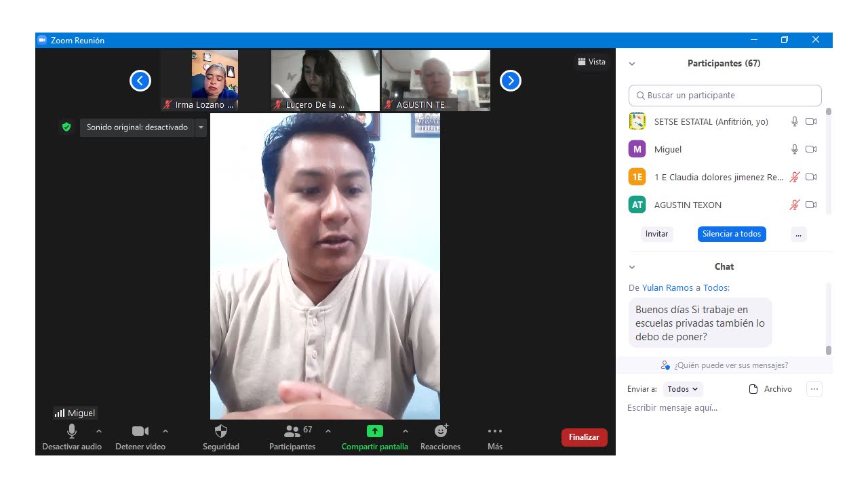
Task: Open the Reacciones smiley icon
Action: 441,430
